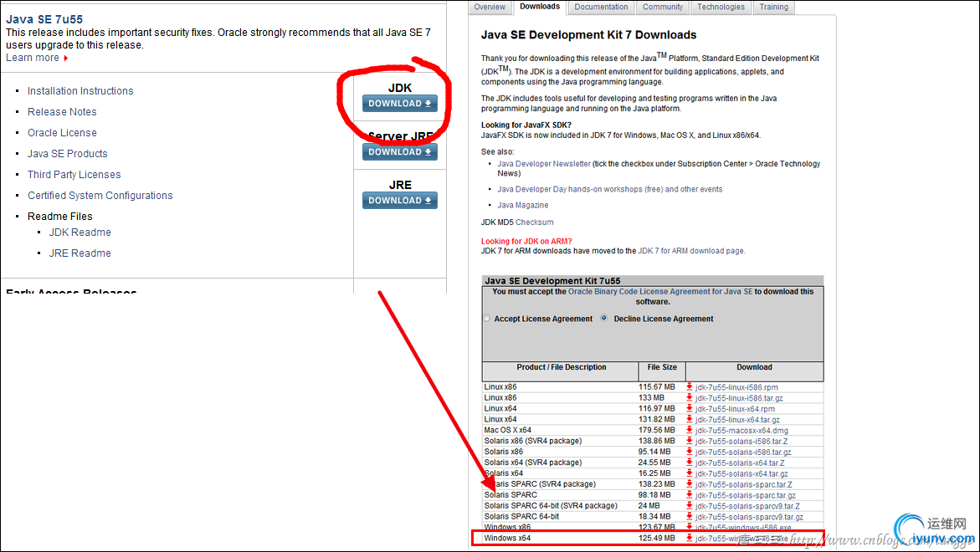
Task: Click the red arrow icon beside Learn more
Action: 65,58
